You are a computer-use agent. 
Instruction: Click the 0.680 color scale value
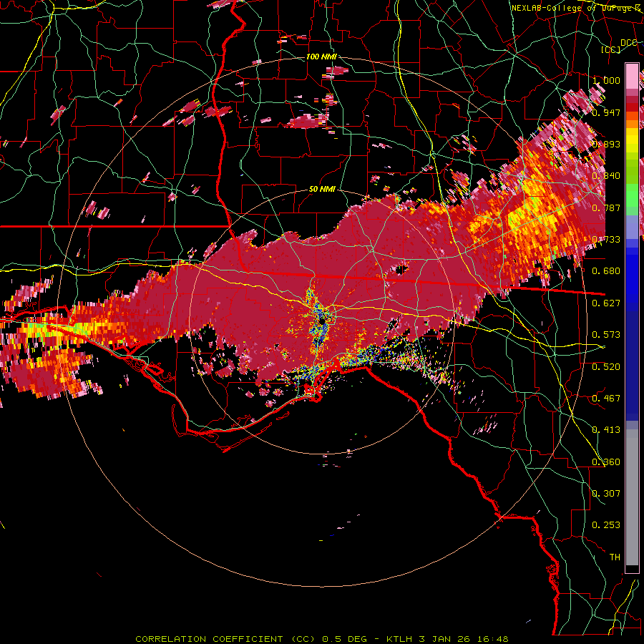coord(606,270)
